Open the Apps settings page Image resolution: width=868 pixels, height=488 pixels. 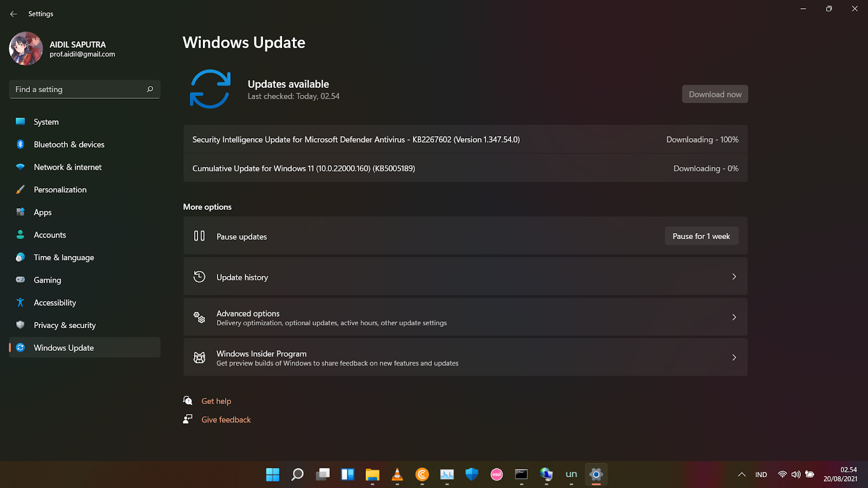coord(85,213)
